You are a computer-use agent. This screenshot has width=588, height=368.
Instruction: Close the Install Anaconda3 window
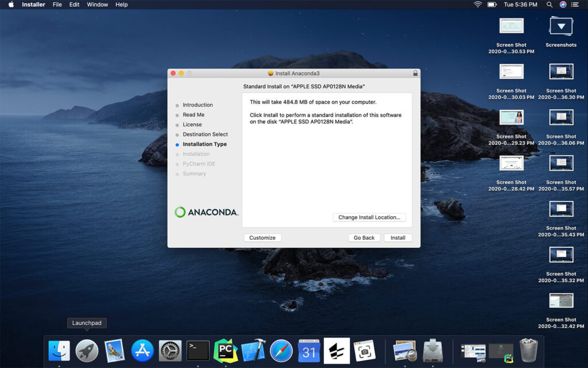pos(173,73)
